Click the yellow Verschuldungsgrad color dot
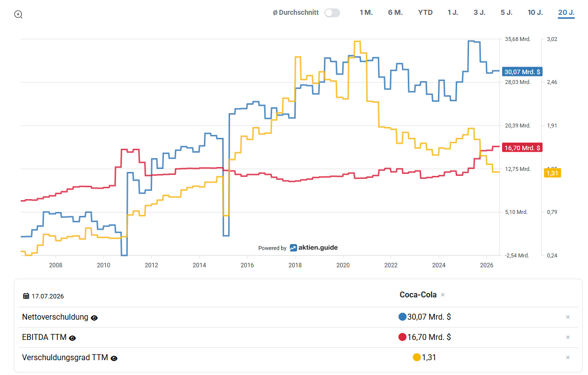The image size is (588, 375). coord(417,357)
